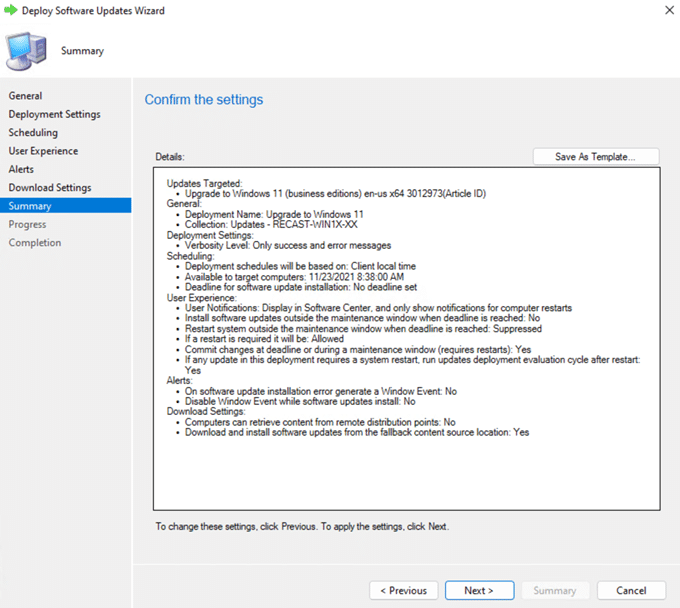The width and height of the screenshot is (680, 608).
Task: Open the Deployment Settings page
Action: coord(54,114)
